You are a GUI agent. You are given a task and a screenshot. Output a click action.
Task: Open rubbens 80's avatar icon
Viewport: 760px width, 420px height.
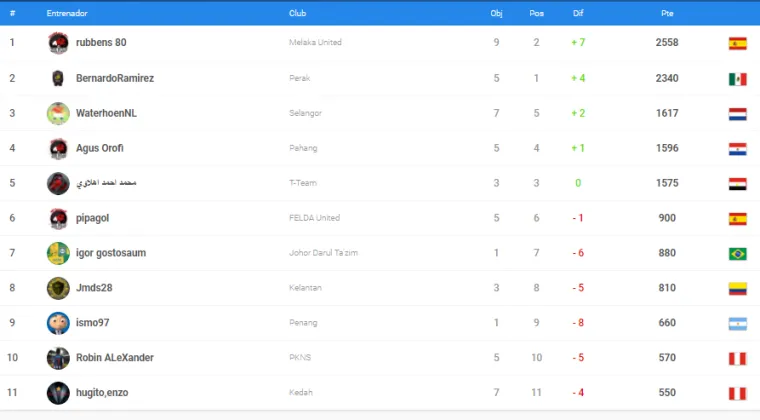(x=58, y=43)
